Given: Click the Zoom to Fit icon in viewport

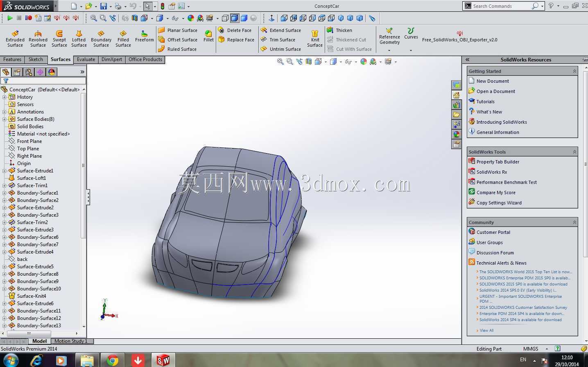Looking at the screenshot, I should [280, 61].
